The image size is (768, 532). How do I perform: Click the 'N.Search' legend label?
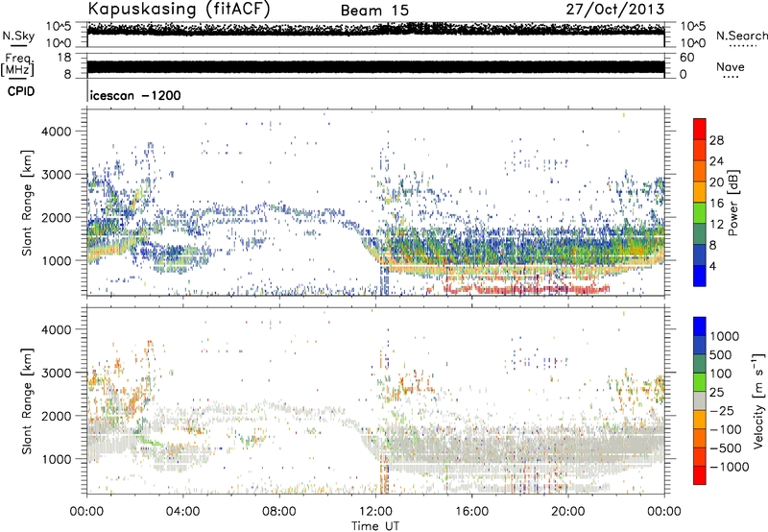(742, 36)
